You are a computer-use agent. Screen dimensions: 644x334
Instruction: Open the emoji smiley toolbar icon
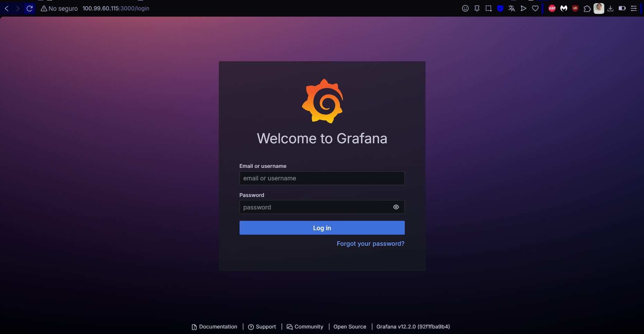(465, 8)
